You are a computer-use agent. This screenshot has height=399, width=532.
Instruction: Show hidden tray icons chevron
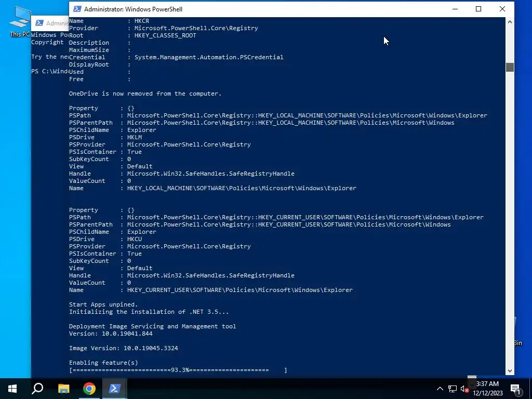coord(440,389)
